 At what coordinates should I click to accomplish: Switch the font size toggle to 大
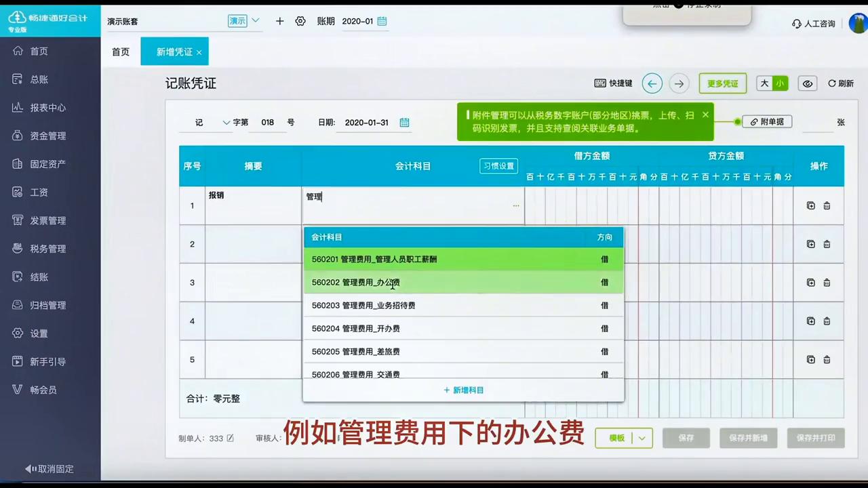point(764,83)
